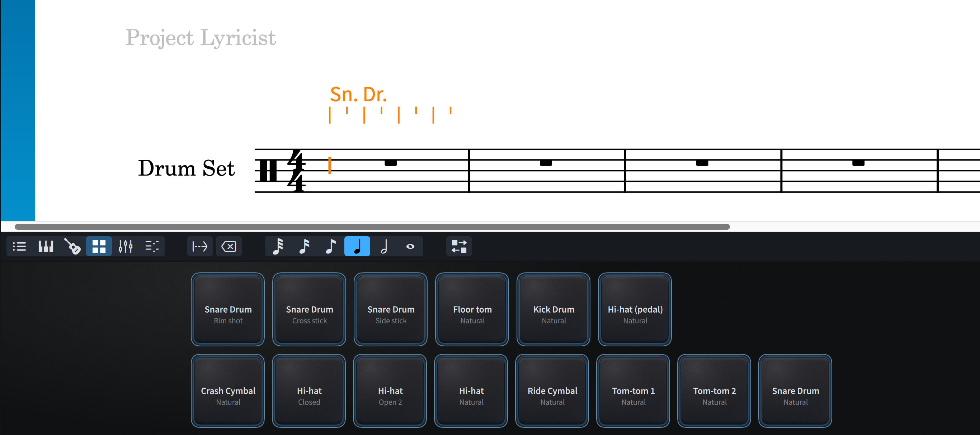The width and height of the screenshot is (980, 435).
Task: Click the backspace delete icon
Action: tap(228, 246)
